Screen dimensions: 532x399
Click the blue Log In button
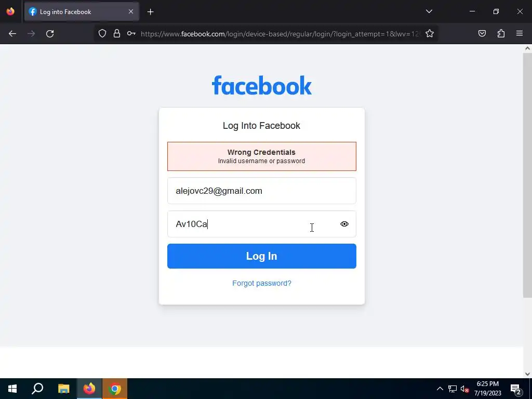pyautogui.click(x=262, y=256)
